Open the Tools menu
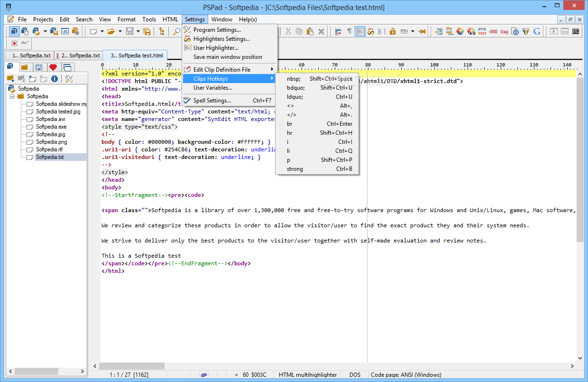Viewport: 588px width, 382px height. 149,19
